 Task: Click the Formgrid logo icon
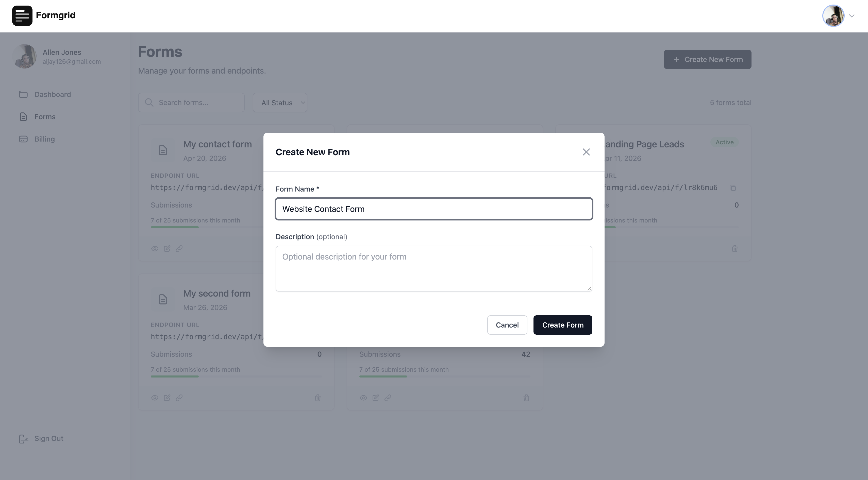point(22,15)
